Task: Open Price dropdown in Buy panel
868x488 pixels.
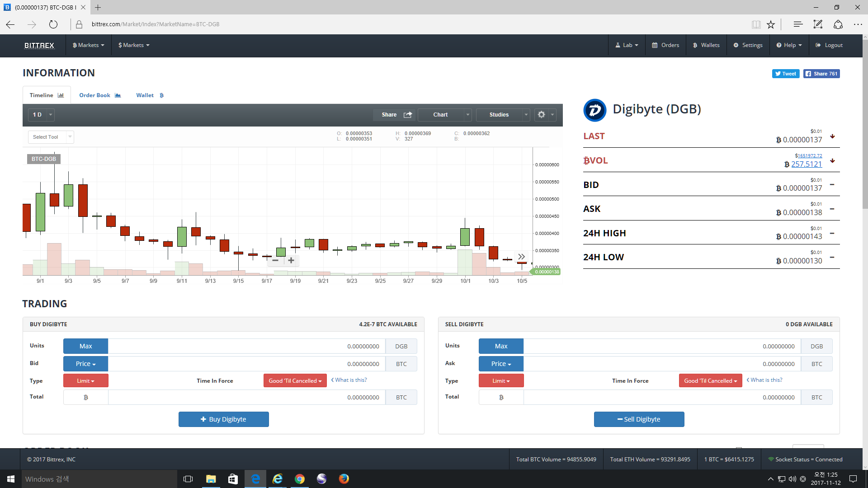Action: point(85,364)
